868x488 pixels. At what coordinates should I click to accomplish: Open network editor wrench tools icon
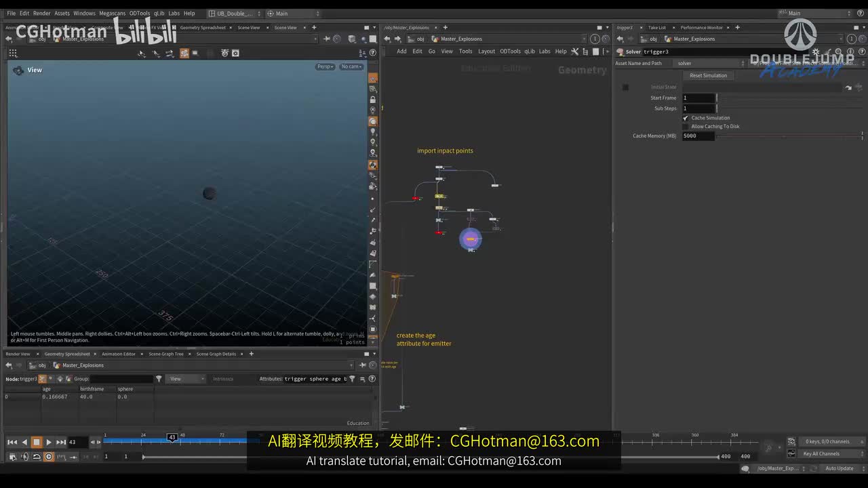coord(575,52)
